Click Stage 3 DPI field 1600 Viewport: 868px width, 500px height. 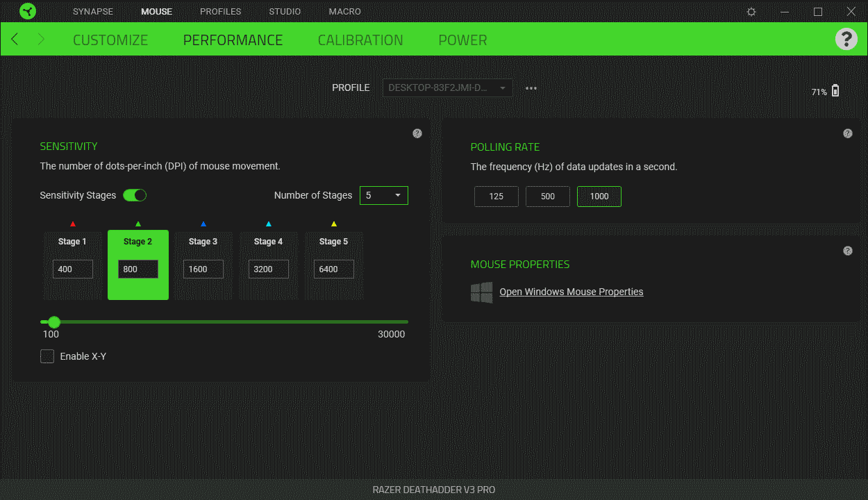pyautogui.click(x=203, y=269)
